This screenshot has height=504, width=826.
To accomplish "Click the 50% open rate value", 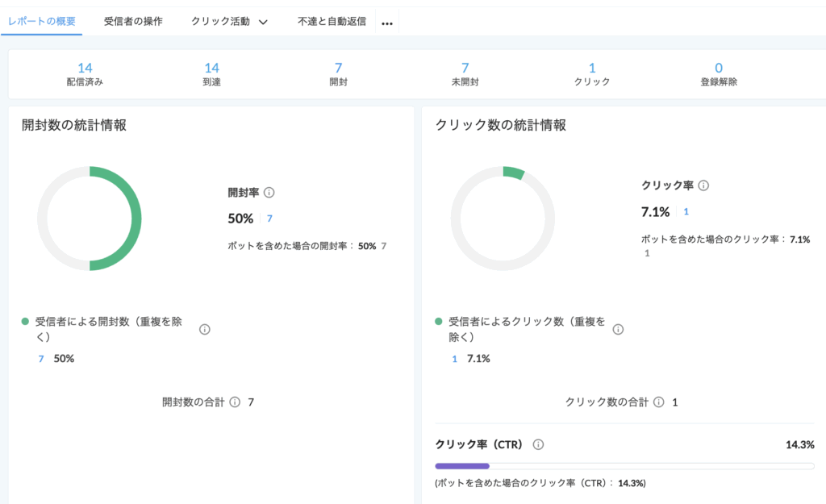I will [240, 219].
